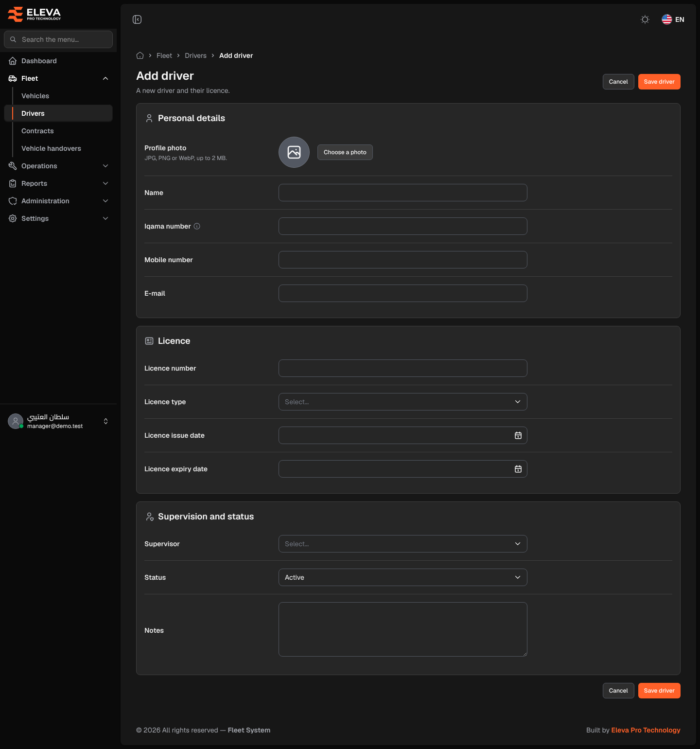Open Vehicles in the Fleet menu
Screen dimensions: 700x749
[x=58, y=96]
